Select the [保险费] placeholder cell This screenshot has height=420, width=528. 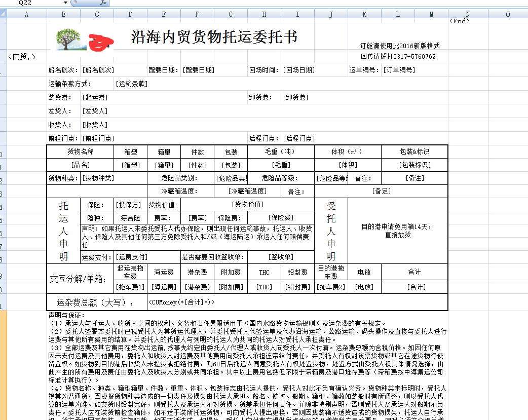tap(281, 218)
